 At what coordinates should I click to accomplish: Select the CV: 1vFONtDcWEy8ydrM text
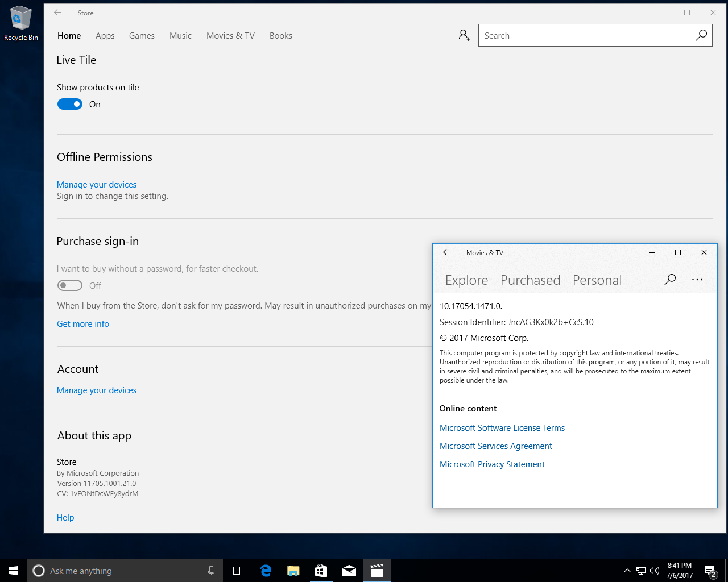click(x=98, y=494)
